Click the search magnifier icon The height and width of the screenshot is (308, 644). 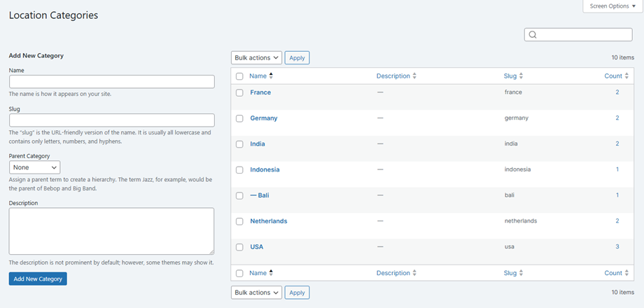pyautogui.click(x=533, y=35)
